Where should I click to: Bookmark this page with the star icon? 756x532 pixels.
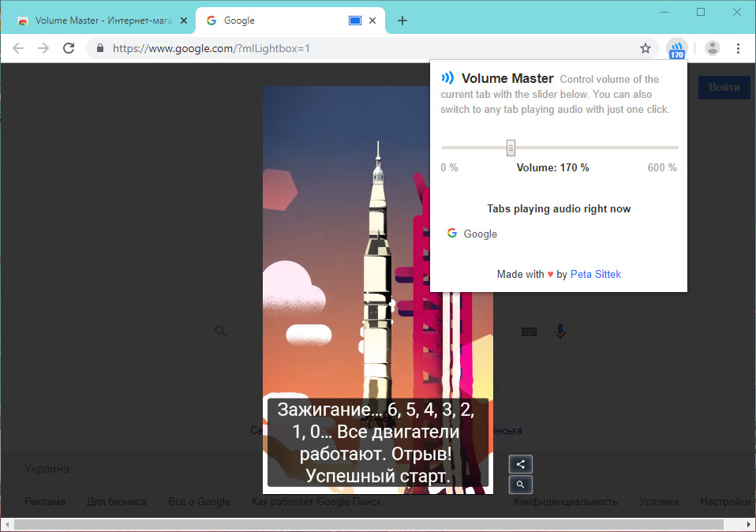point(645,48)
